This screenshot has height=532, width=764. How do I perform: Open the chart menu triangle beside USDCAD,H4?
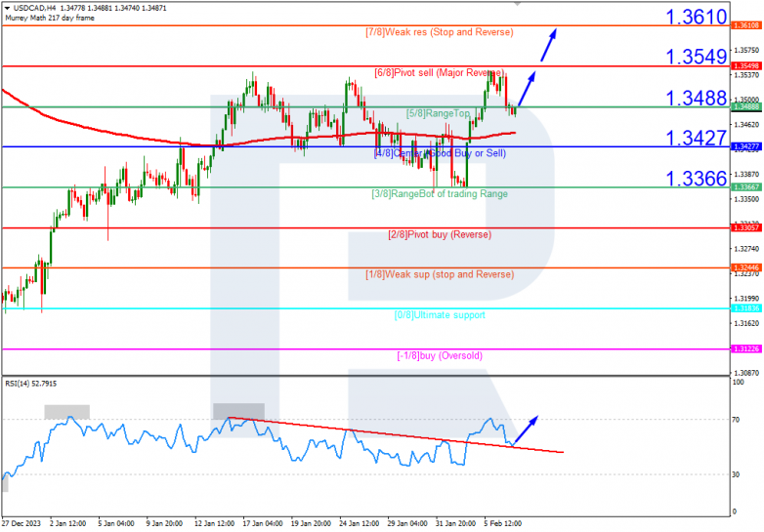coord(7,8)
